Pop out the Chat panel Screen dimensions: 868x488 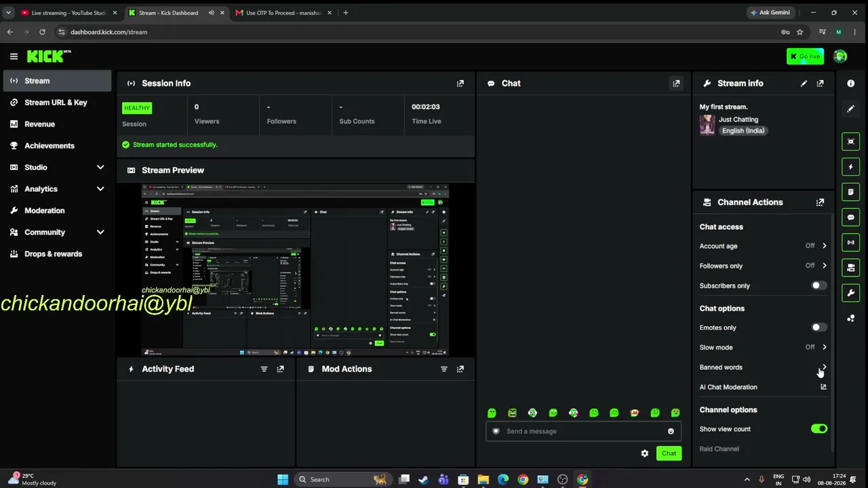[676, 83]
